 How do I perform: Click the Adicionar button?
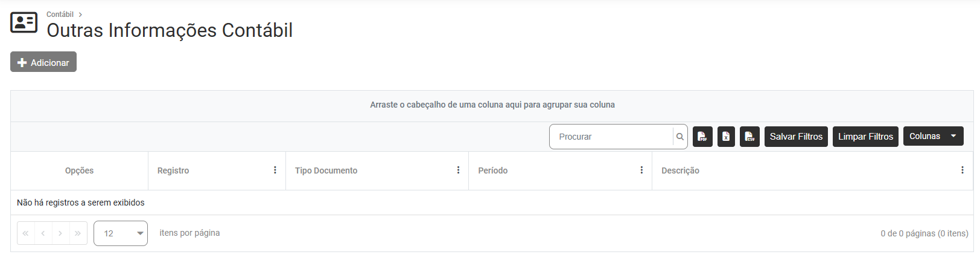point(43,62)
